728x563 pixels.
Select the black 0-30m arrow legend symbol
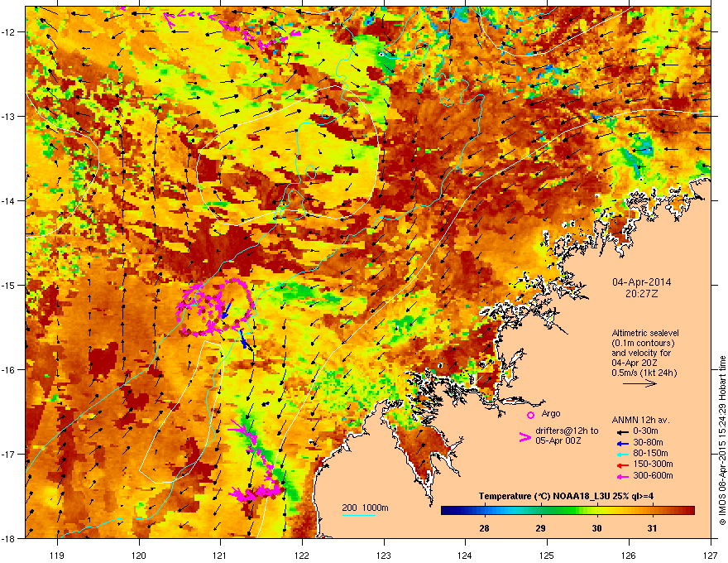(621, 431)
